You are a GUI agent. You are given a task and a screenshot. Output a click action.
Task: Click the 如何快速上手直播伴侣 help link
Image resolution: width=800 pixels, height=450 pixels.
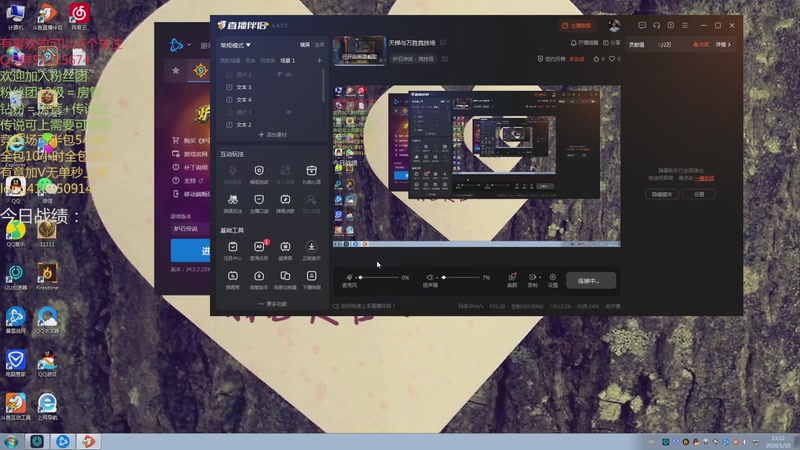(x=364, y=306)
